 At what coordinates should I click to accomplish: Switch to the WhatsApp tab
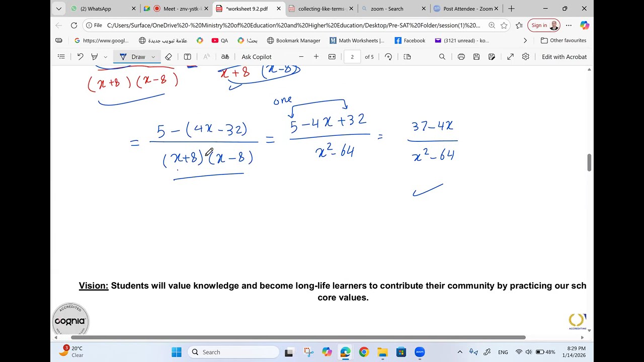pyautogui.click(x=104, y=9)
